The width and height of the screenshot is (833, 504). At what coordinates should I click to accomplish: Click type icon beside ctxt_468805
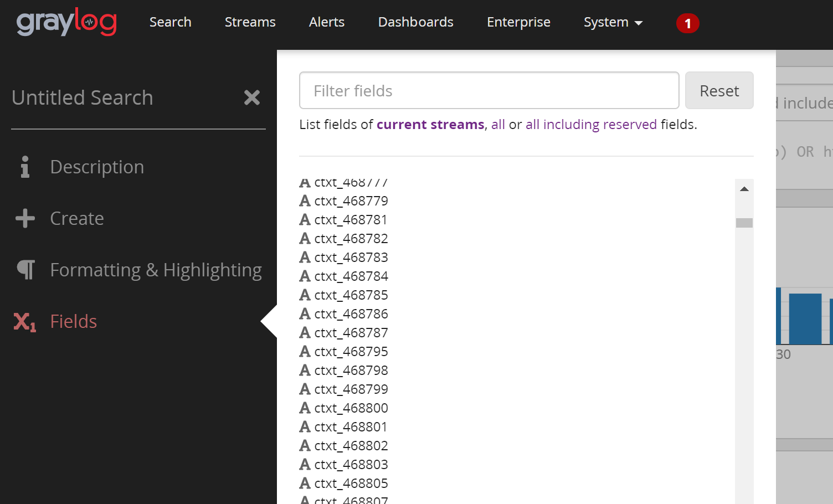point(305,484)
